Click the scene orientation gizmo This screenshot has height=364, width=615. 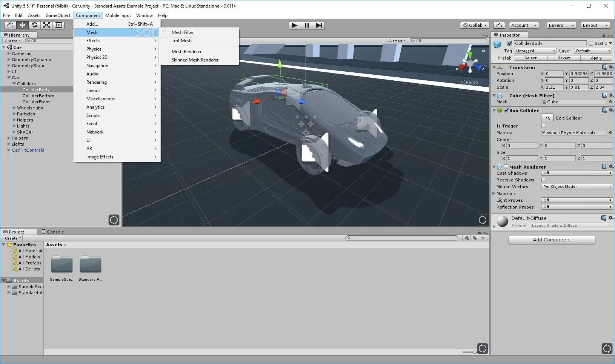tap(470, 64)
